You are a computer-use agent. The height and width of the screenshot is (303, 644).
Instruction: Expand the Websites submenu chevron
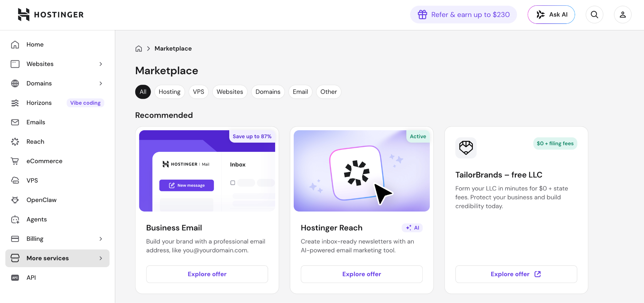pos(101,64)
